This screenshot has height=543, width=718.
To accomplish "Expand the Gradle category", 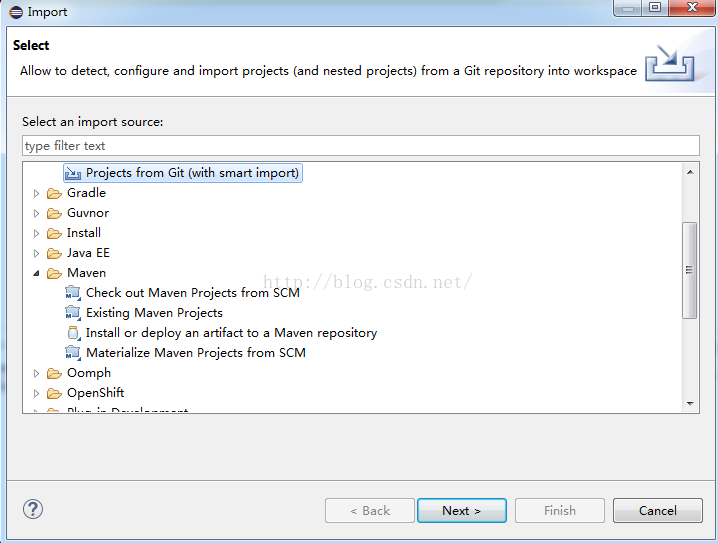I will pos(36,194).
